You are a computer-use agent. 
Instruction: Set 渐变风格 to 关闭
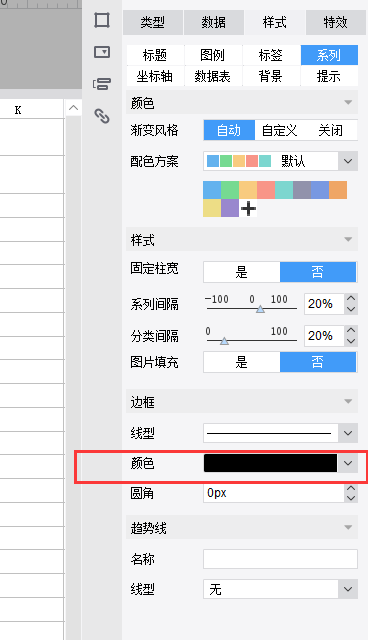point(331,130)
